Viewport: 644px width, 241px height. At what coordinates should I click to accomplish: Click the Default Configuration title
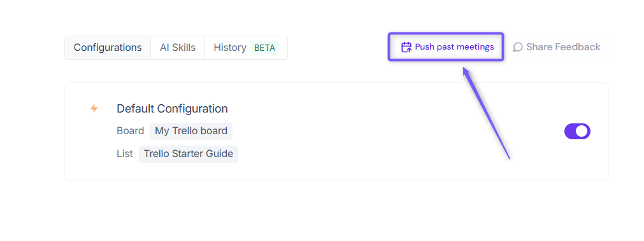pos(172,109)
